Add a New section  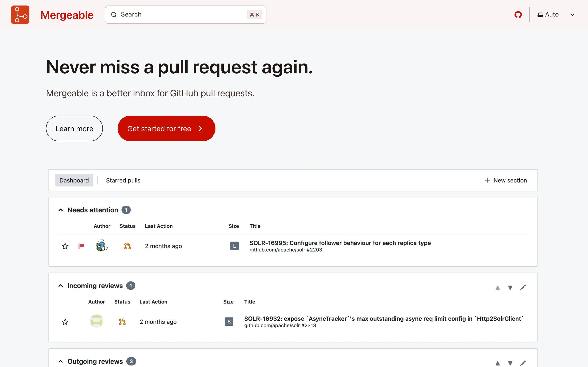point(505,180)
